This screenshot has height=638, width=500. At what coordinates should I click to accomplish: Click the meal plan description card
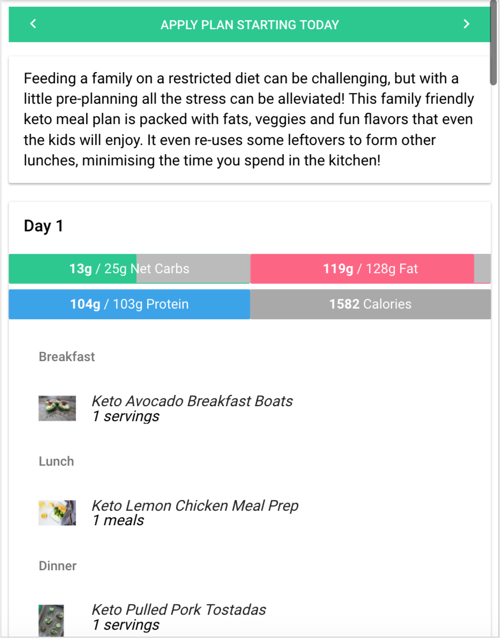pos(250,119)
